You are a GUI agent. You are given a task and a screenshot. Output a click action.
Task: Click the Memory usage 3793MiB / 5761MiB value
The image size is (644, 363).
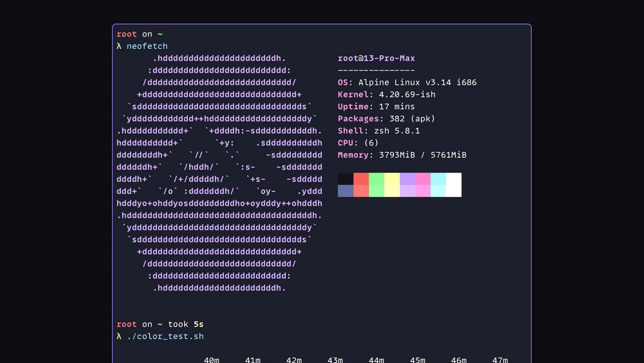423,155
